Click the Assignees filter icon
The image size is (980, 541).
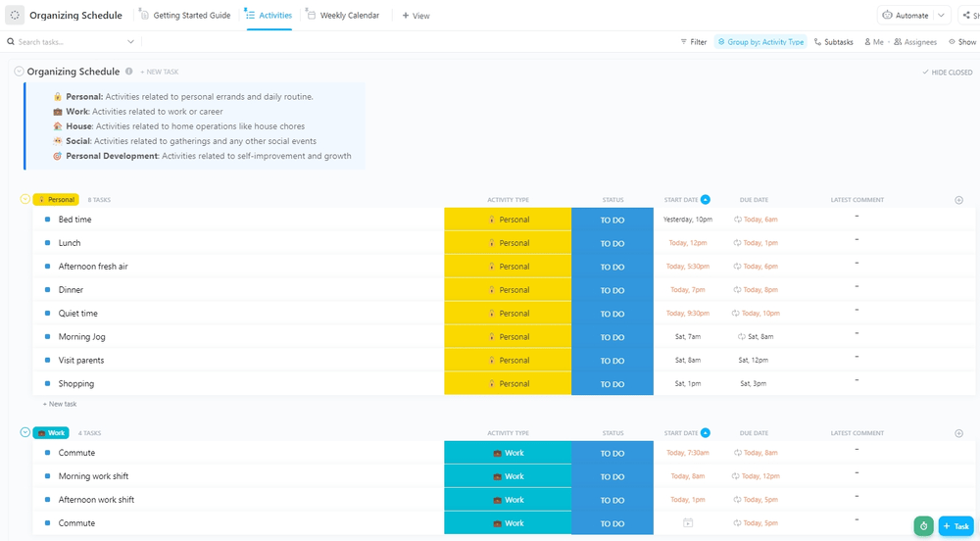(898, 42)
